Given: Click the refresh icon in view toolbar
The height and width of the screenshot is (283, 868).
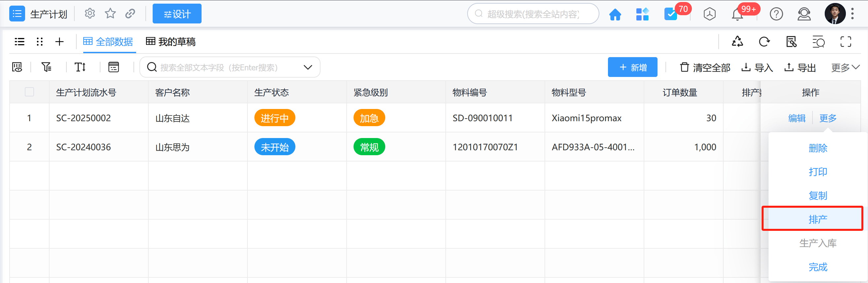Looking at the screenshot, I should point(764,42).
